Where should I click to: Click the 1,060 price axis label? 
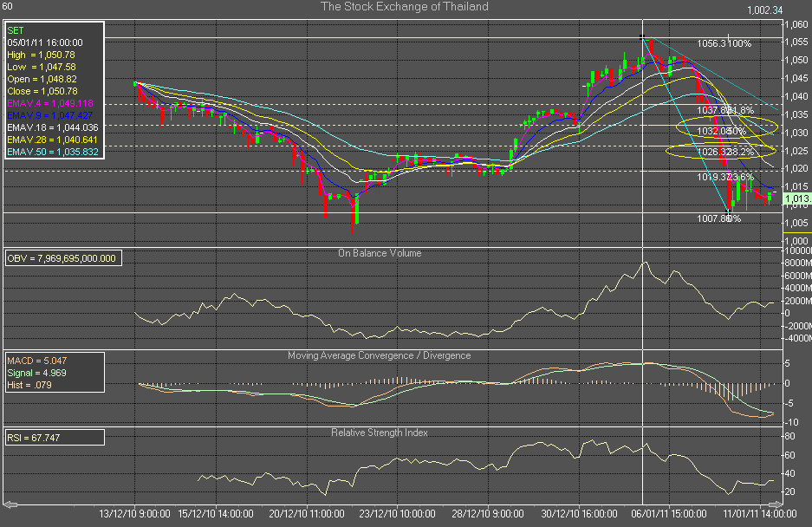[x=796, y=24]
